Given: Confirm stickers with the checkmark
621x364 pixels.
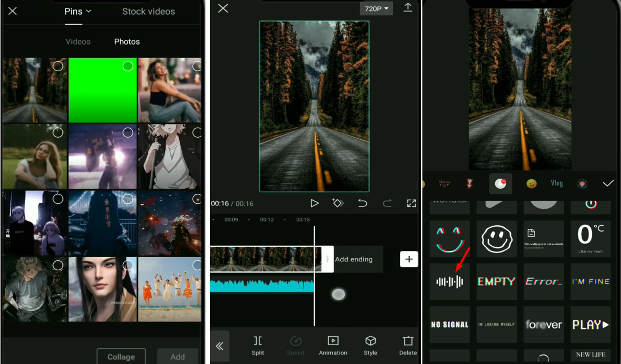Looking at the screenshot, I should point(608,183).
